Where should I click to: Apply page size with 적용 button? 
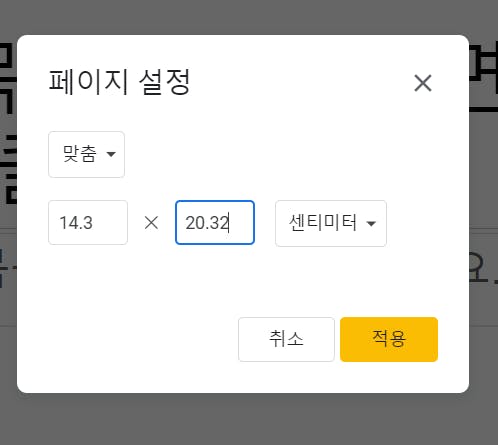389,339
